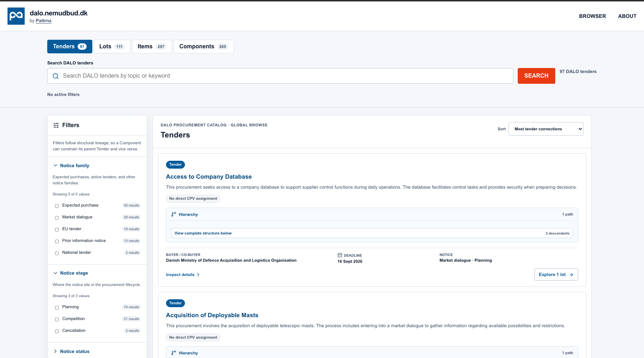Open Inspect details for Access to Company Database

point(182,275)
